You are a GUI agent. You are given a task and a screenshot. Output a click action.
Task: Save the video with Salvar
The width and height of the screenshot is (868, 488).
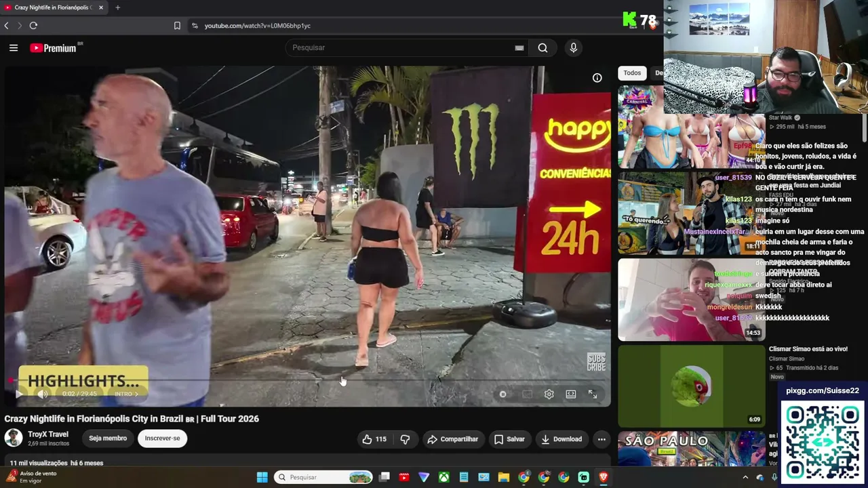pos(509,439)
